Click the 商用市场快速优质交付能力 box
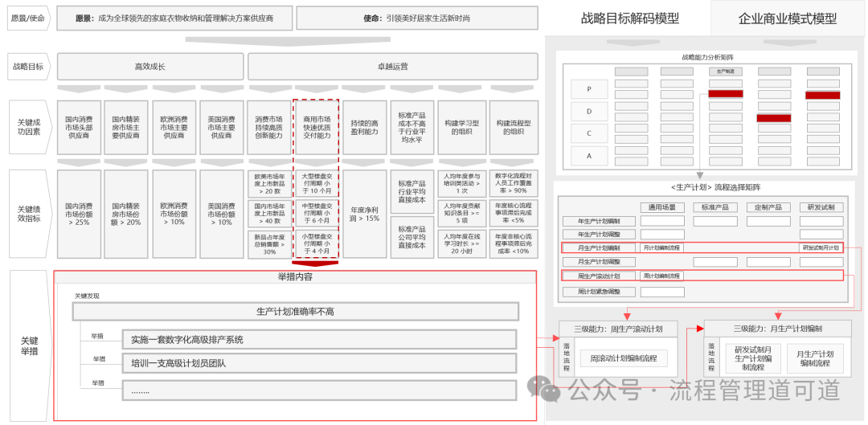 click(316, 126)
